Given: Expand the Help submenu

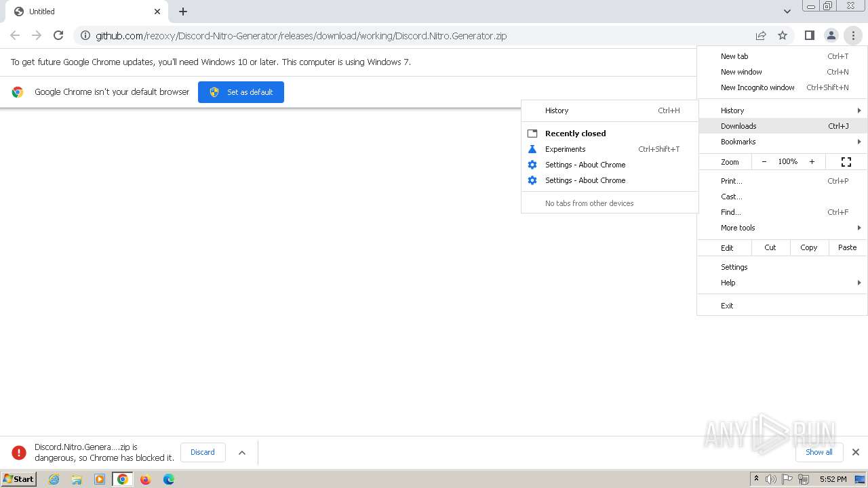Looking at the screenshot, I should [782, 283].
